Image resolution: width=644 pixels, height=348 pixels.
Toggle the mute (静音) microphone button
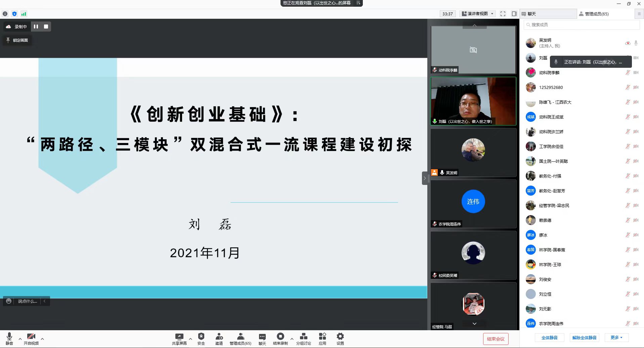(9, 337)
